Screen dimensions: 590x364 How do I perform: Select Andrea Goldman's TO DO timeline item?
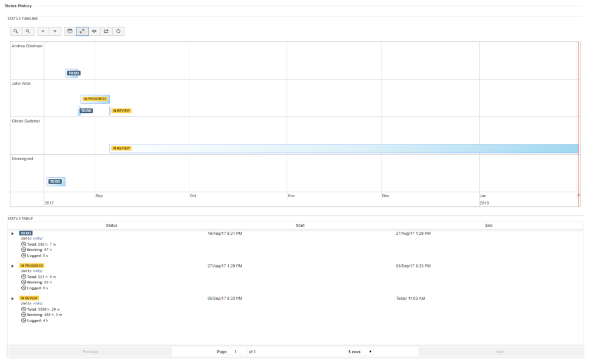pos(73,73)
